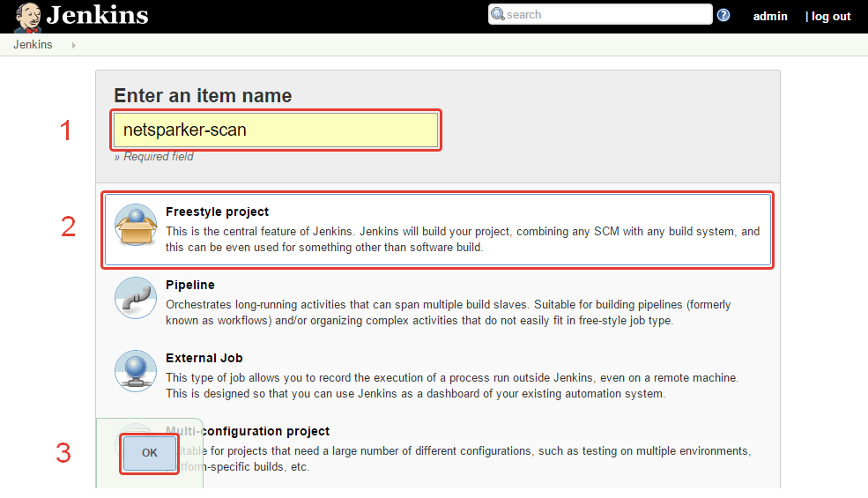Open the search help question-mark icon
868x498 pixels.
tap(723, 15)
